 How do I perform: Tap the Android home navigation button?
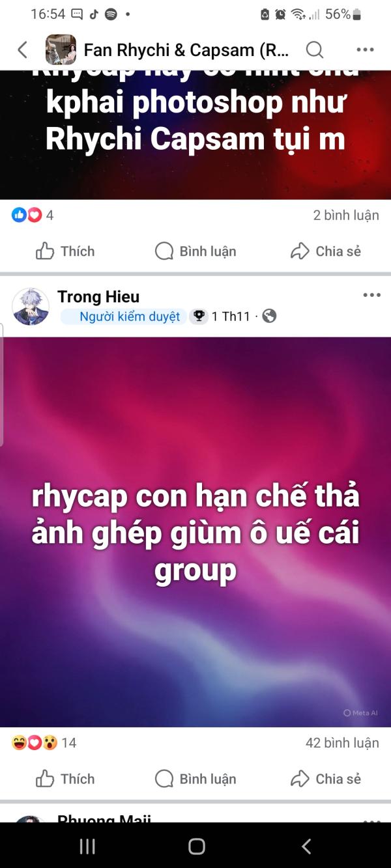pos(196,846)
